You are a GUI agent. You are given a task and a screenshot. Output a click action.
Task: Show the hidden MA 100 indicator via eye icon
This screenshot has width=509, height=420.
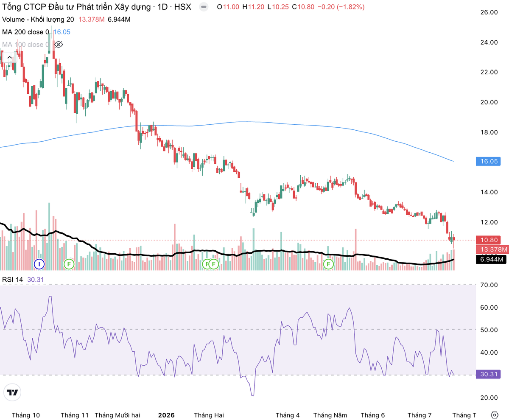click(59, 45)
